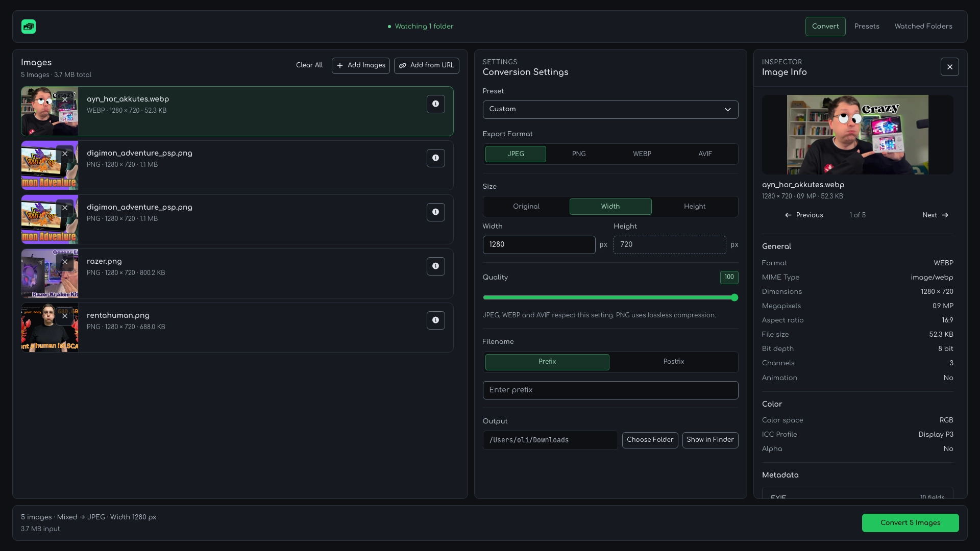Switch filename mode to Prefix
This screenshot has width=980, height=551.
click(547, 362)
